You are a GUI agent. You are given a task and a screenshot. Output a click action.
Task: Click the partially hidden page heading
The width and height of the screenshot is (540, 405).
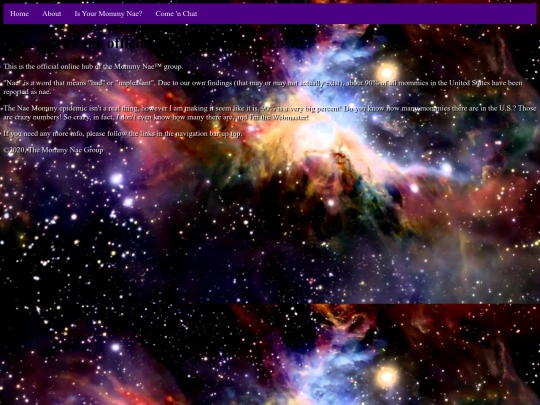(x=158, y=44)
